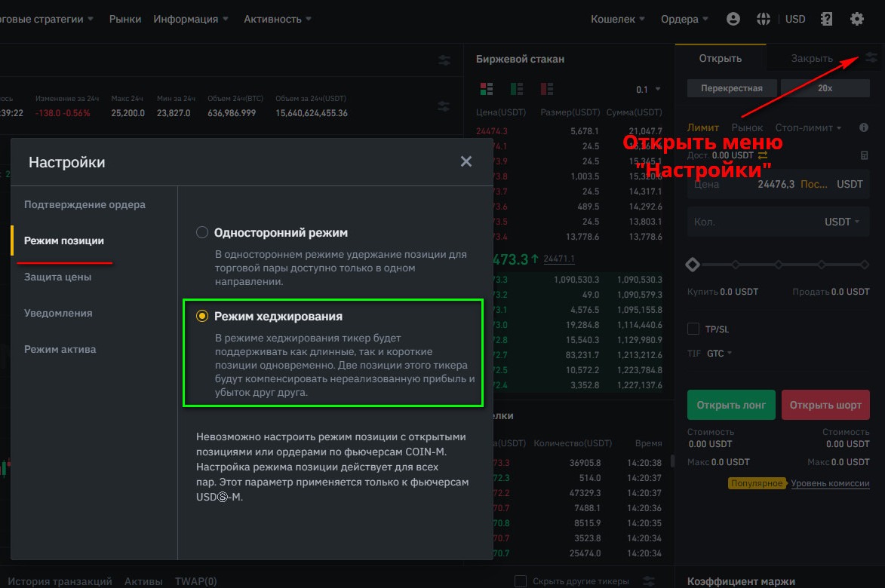Expand the Информация dropdown menu
Image resolution: width=885 pixels, height=588 pixels.
[191, 19]
